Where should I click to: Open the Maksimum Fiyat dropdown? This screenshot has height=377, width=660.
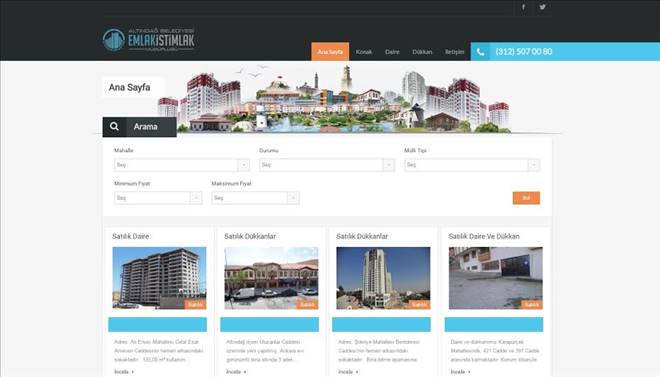pos(255,198)
